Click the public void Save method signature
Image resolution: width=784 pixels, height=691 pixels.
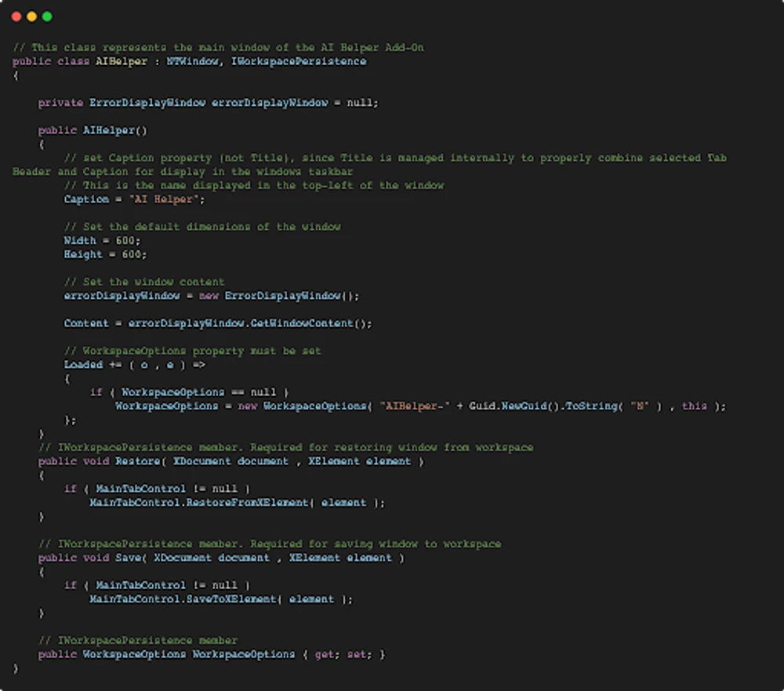click(222, 558)
